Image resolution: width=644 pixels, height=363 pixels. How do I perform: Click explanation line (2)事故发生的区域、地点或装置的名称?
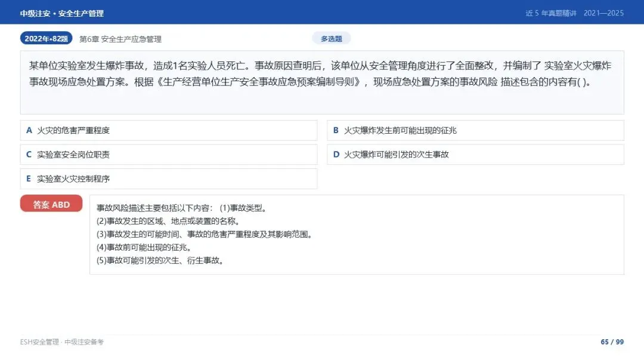[168, 221]
